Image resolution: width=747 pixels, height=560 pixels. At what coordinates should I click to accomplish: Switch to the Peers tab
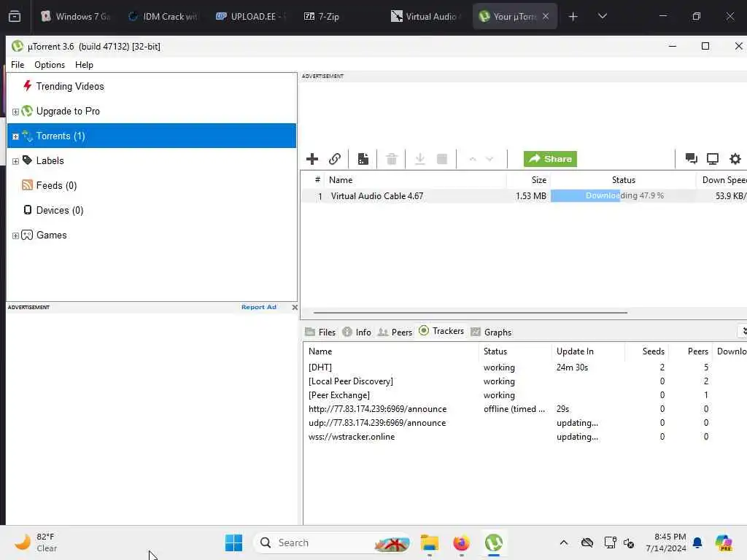(x=395, y=332)
